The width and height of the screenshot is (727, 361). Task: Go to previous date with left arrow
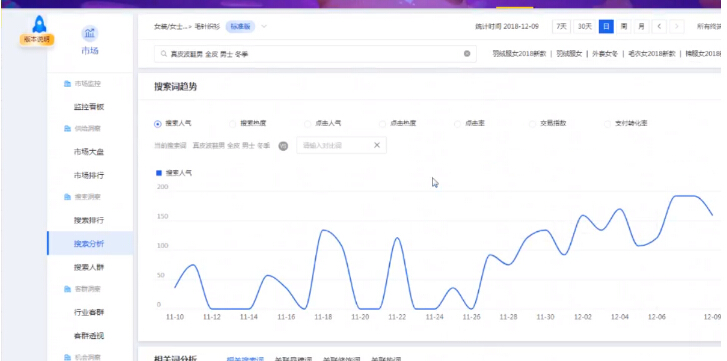pyautogui.click(x=659, y=26)
